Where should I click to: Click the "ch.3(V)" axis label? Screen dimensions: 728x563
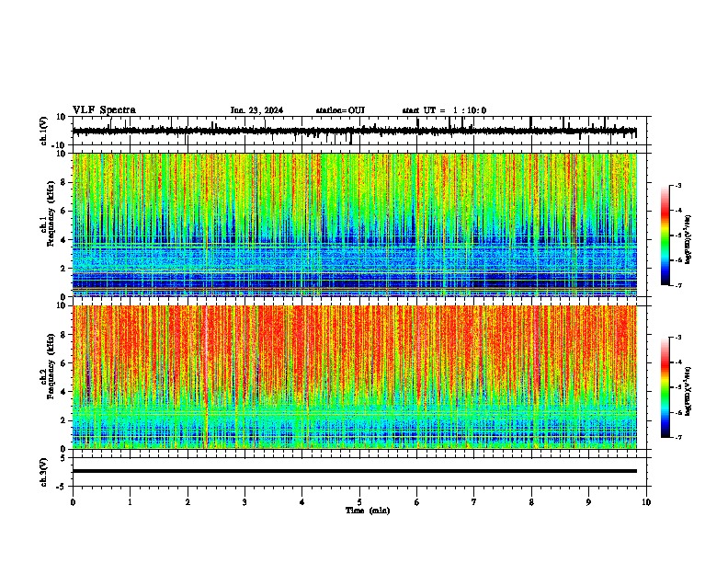(x=44, y=473)
